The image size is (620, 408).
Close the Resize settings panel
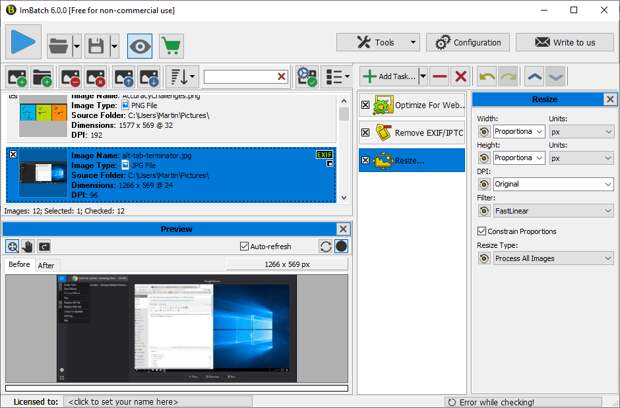tap(610, 99)
